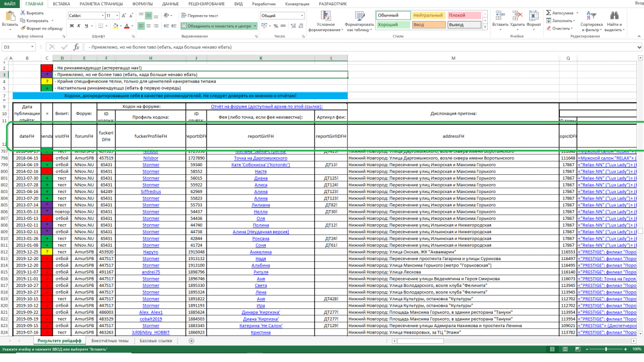
Task: Click the Paste (Вставить) clipboard icon
Action: tap(10, 16)
